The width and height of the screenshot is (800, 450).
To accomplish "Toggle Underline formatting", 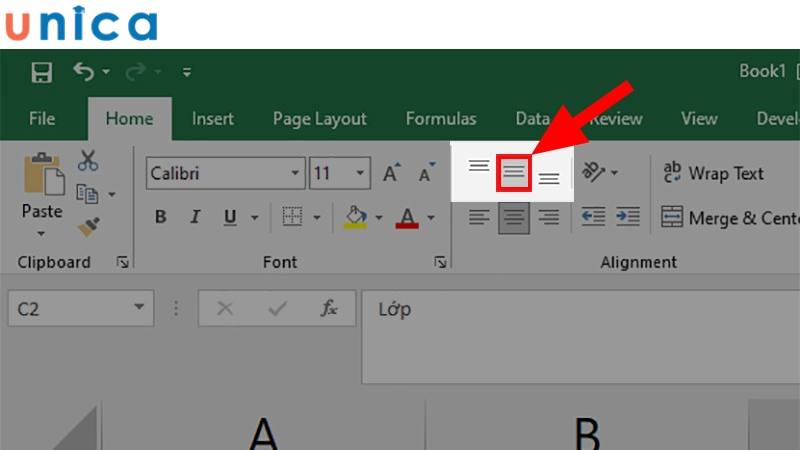I will [230, 217].
